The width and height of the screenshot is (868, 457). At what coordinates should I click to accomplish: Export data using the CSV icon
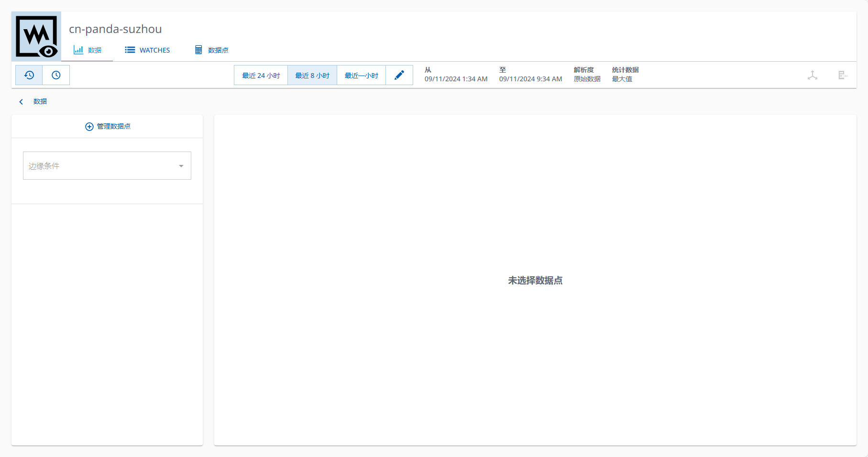[842, 75]
